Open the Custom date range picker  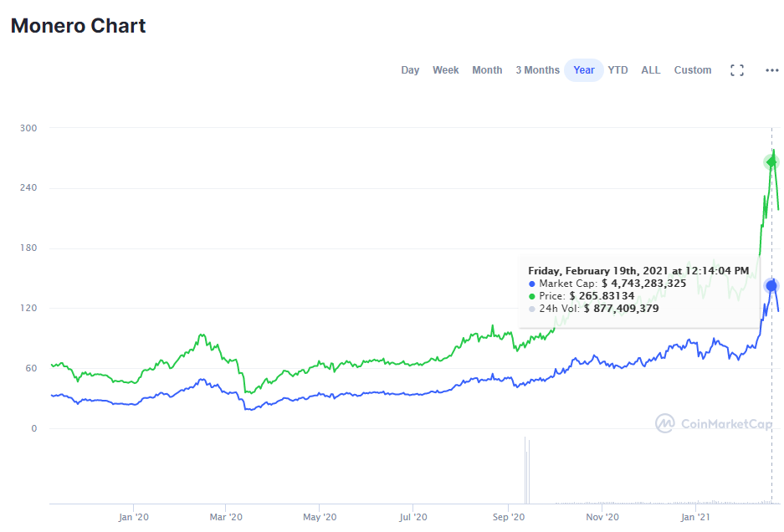693,70
